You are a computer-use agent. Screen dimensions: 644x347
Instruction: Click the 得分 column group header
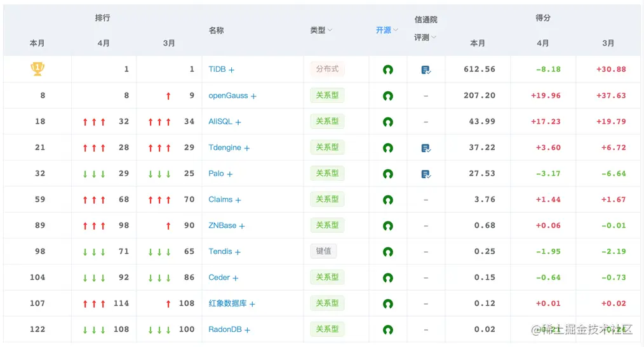(543, 18)
